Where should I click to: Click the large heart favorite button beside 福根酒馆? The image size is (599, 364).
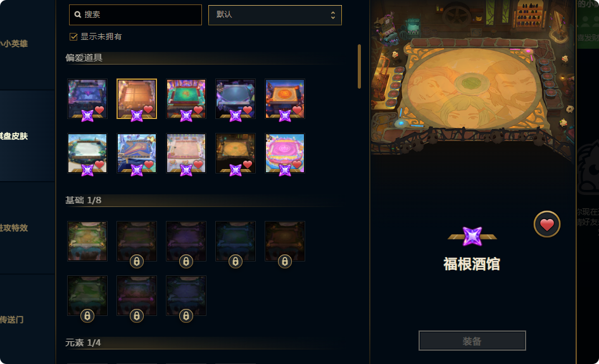pos(546,224)
